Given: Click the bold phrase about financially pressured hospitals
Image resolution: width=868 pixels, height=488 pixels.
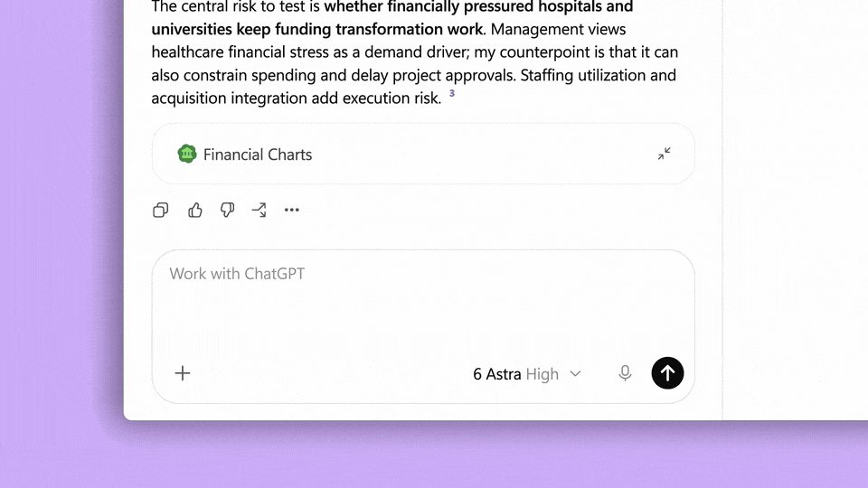Looking at the screenshot, I should click(392, 18).
